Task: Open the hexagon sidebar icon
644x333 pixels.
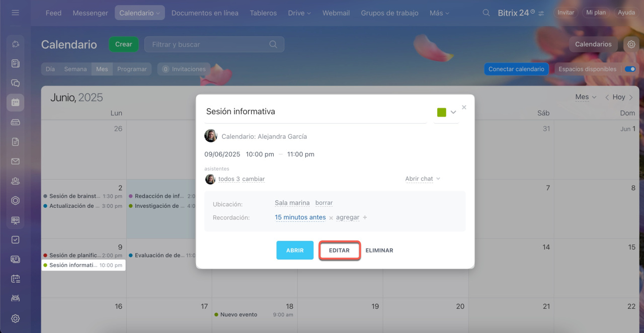Action: pyautogui.click(x=15, y=201)
